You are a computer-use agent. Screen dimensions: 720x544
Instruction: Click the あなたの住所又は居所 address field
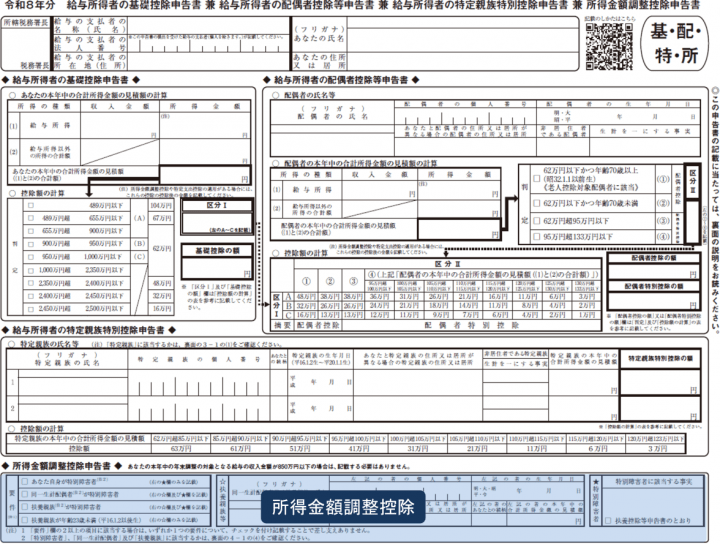coord(462,61)
